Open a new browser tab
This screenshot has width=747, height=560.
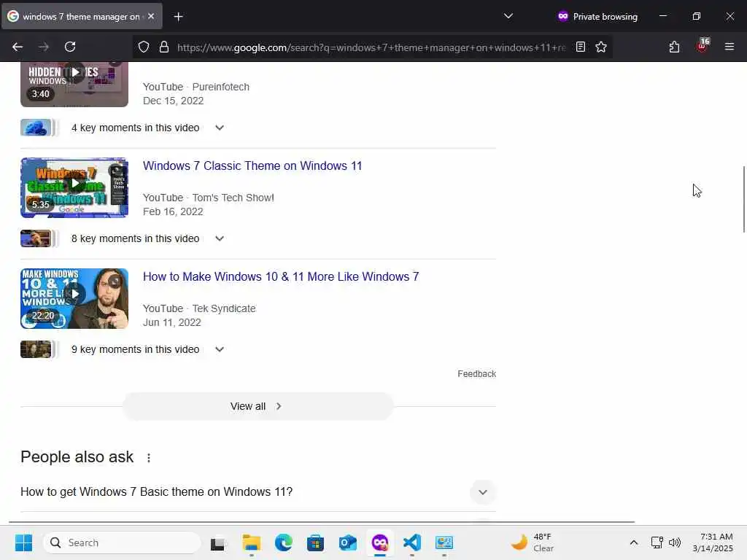tap(178, 17)
